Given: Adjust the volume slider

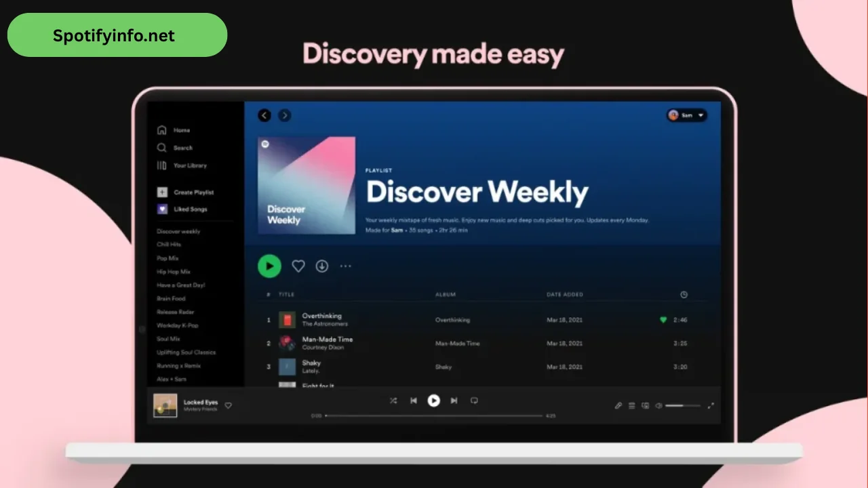Looking at the screenshot, I should pos(683,405).
